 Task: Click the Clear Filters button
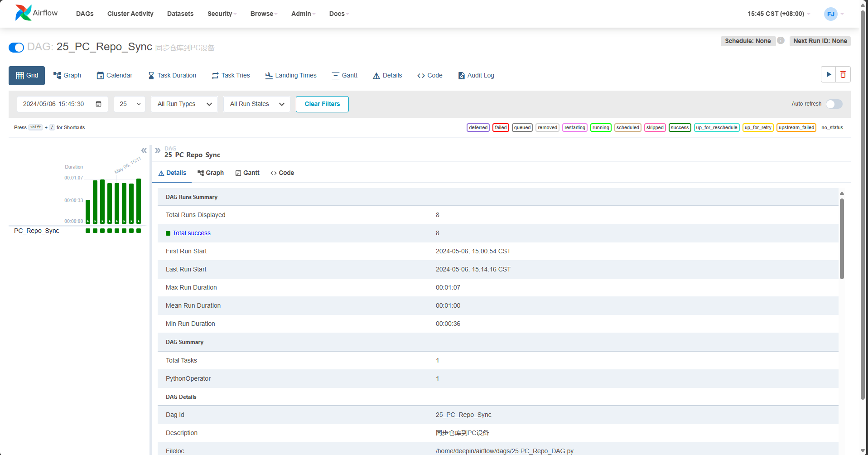coord(322,104)
